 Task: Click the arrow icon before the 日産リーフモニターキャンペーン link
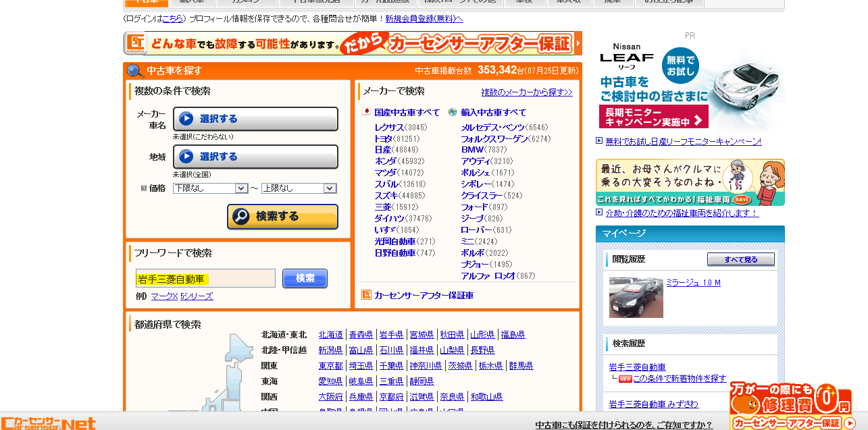[x=599, y=141]
